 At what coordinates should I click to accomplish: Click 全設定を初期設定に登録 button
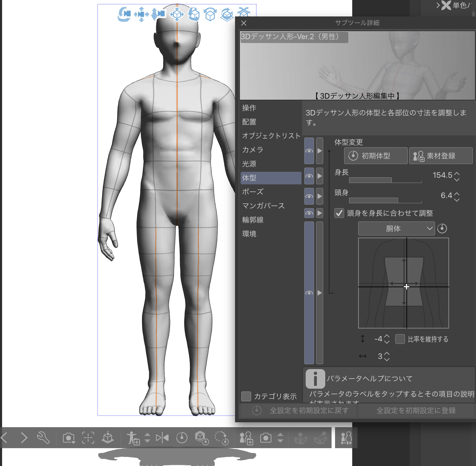click(416, 410)
